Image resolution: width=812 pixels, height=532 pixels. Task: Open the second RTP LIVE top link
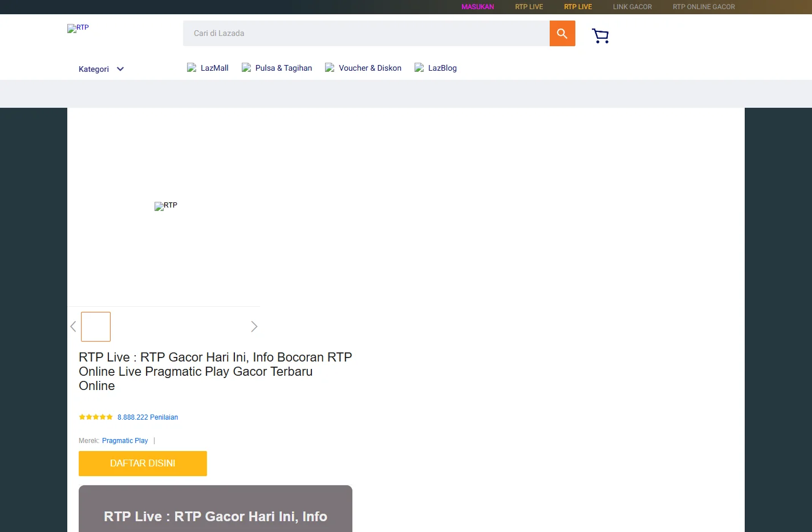click(578, 7)
